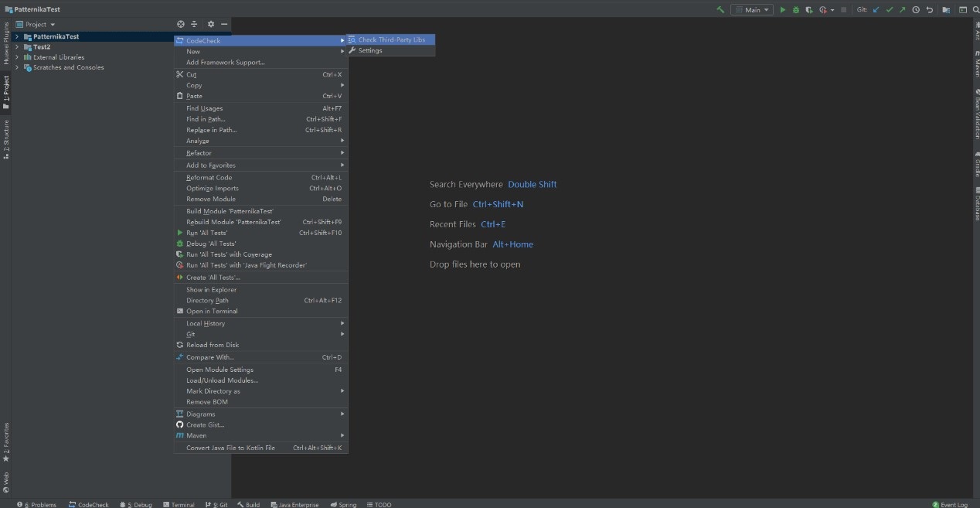The width and height of the screenshot is (980, 508).
Task: Select the CodeCheck context menu entry
Action: (261, 41)
